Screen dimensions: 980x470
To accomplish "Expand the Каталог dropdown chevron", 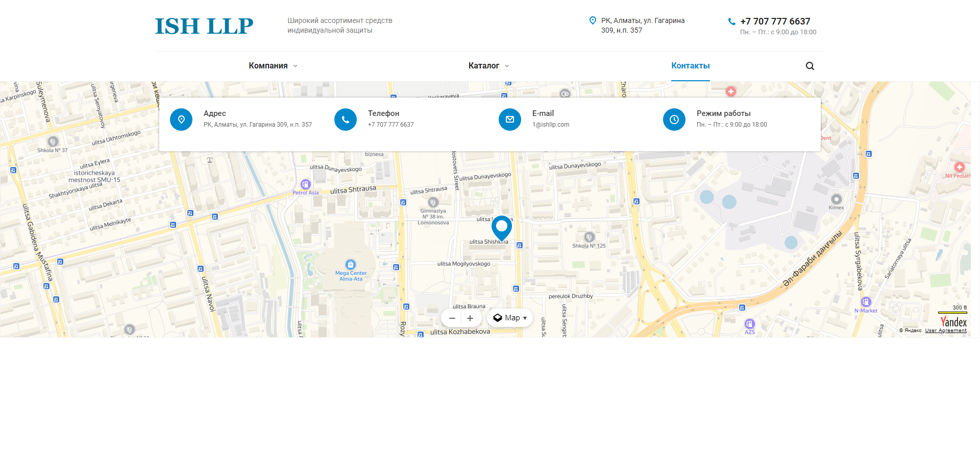I will click(x=507, y=66).
